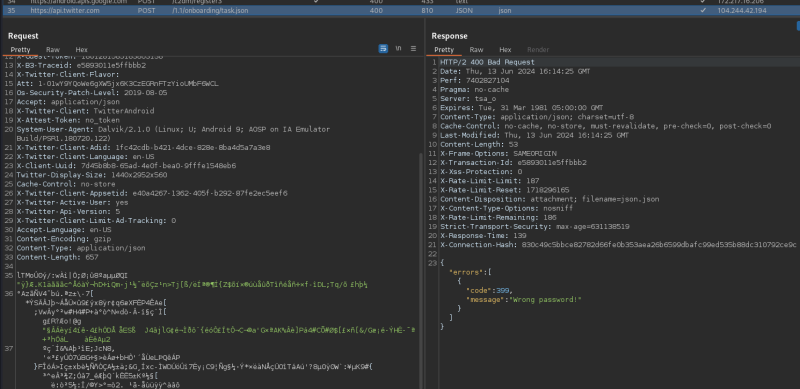Click the Response panel heading
This screenshot has height=389, width=800.
pos(449,36)
